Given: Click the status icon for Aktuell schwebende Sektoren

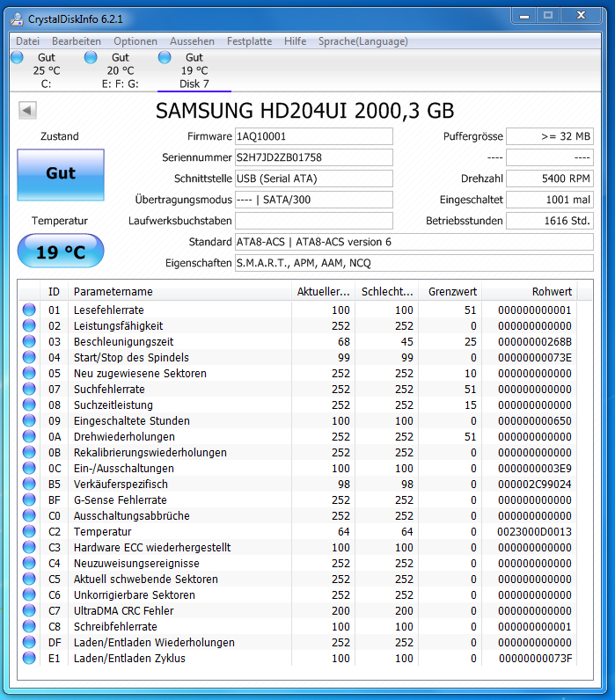Looking at the screenshot, I should (29, 579).
